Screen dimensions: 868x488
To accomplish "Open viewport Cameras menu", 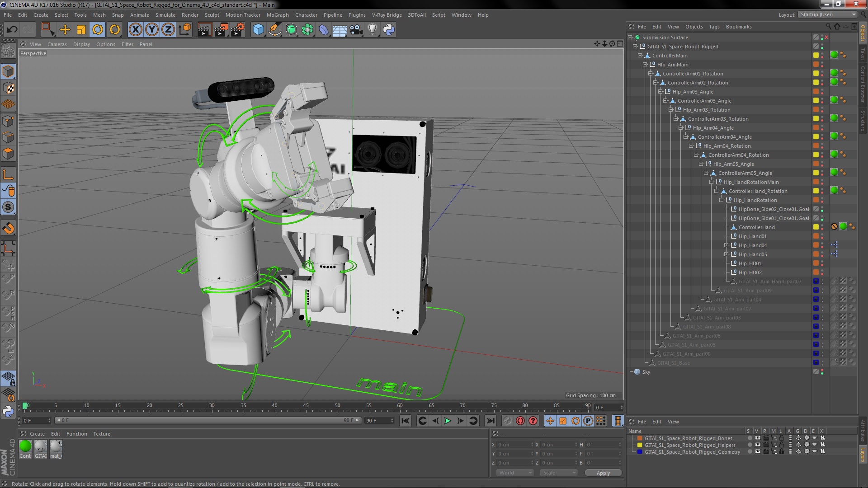I will click(x=57, y=44).
